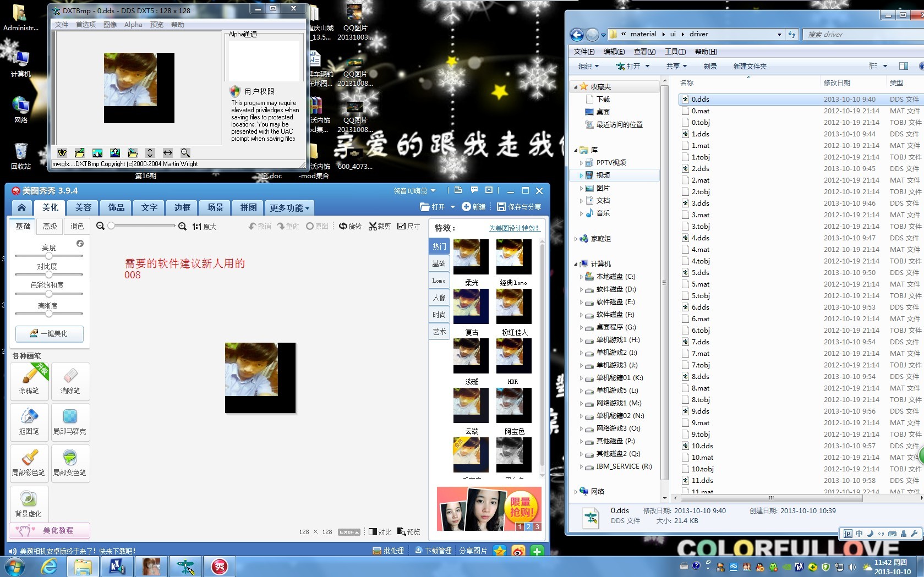The width and height of the screenshot is (924, 577).
Task: Expand the Explorer 组织 dropdown
Action: tap(588, 66)
